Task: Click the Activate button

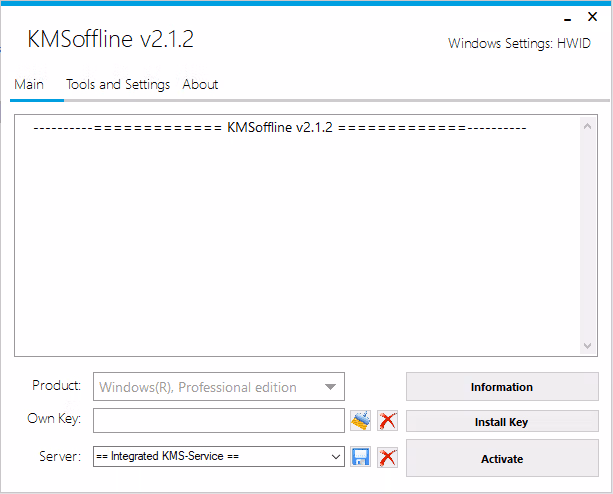Action: pos(502,458)
